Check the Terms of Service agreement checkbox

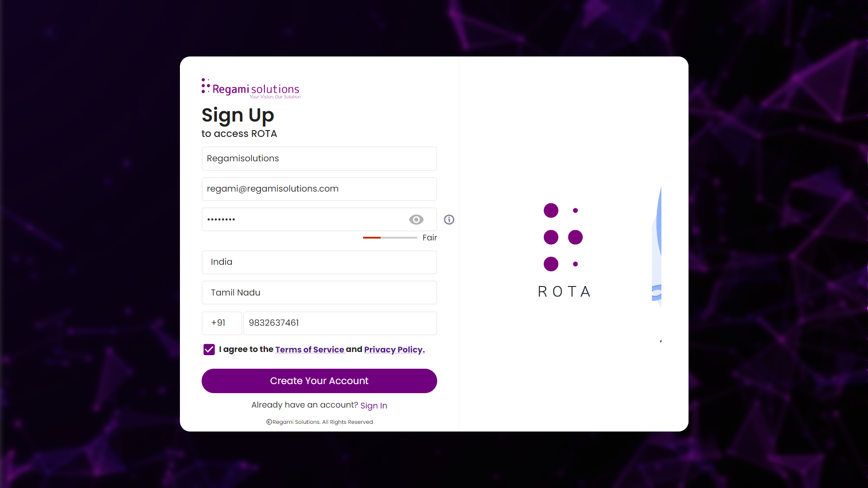click(209, 350)
